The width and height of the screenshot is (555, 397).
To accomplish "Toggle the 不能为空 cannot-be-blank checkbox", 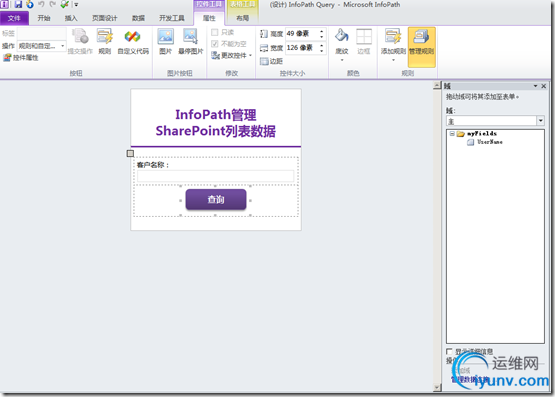I will 214,44.
